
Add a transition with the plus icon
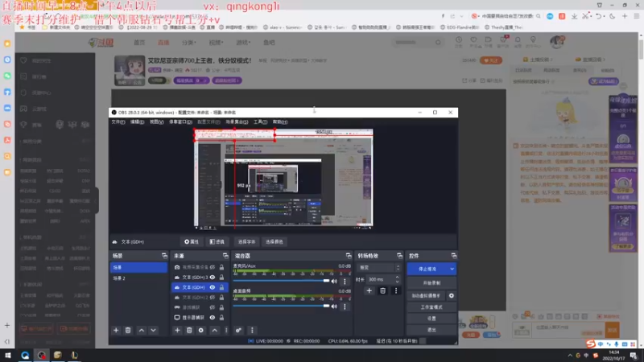(369, 290)
